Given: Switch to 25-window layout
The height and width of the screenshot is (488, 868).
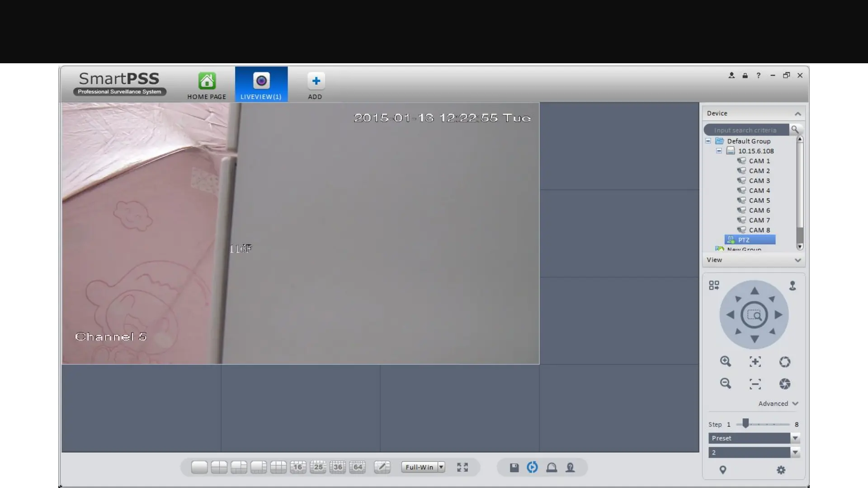Looking at the screenshot, I should coord(318,467).
